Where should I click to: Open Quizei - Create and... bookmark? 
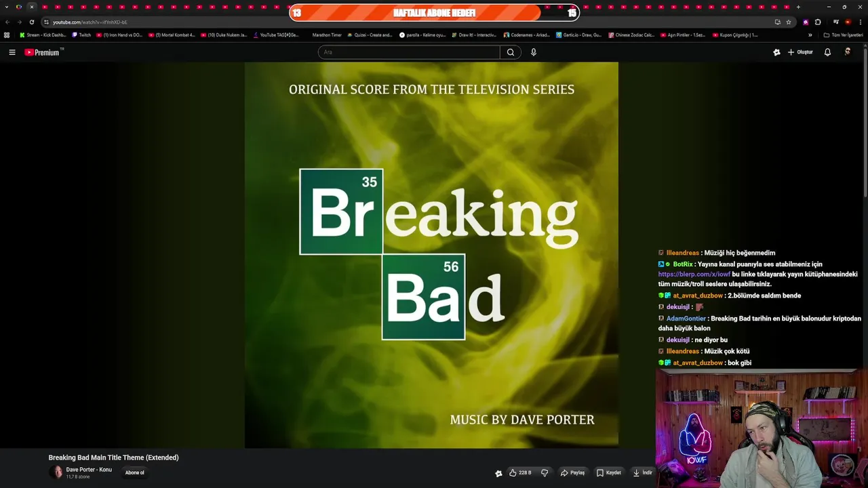370,35
